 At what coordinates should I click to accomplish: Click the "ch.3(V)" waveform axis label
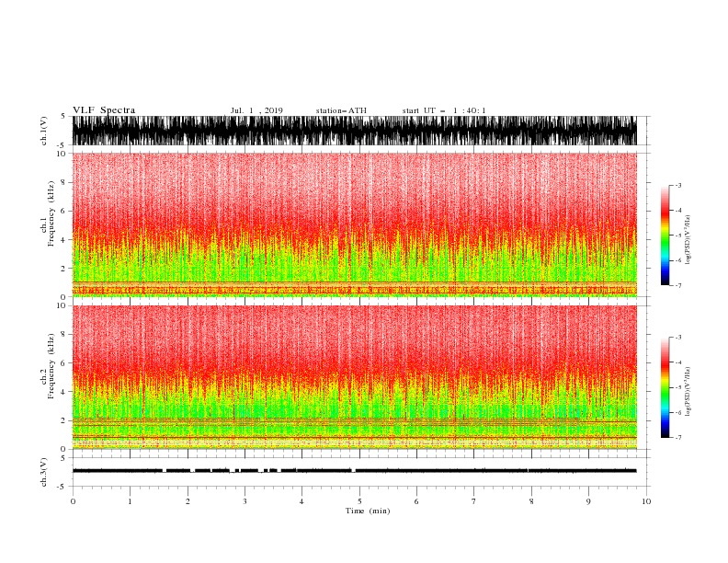(x=44, y=472)
